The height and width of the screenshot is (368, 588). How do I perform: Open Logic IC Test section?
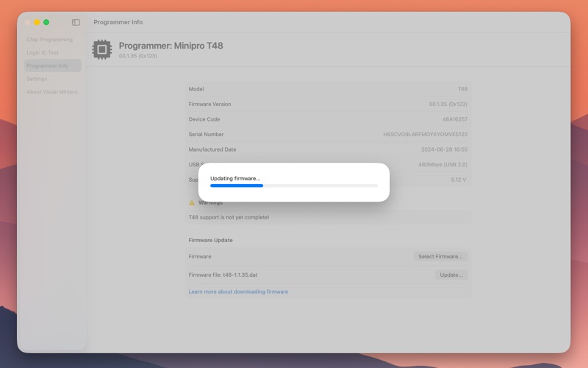click(43, 52)
